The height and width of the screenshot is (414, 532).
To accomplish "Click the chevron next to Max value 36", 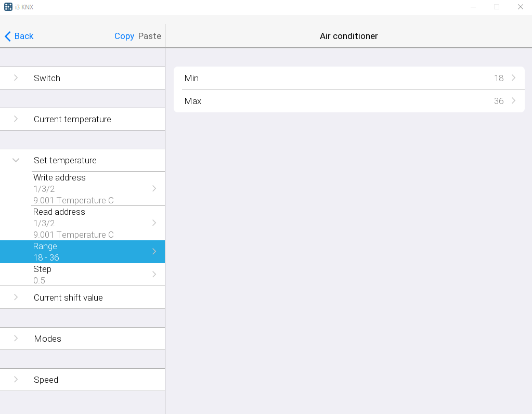I will [513, 101].
